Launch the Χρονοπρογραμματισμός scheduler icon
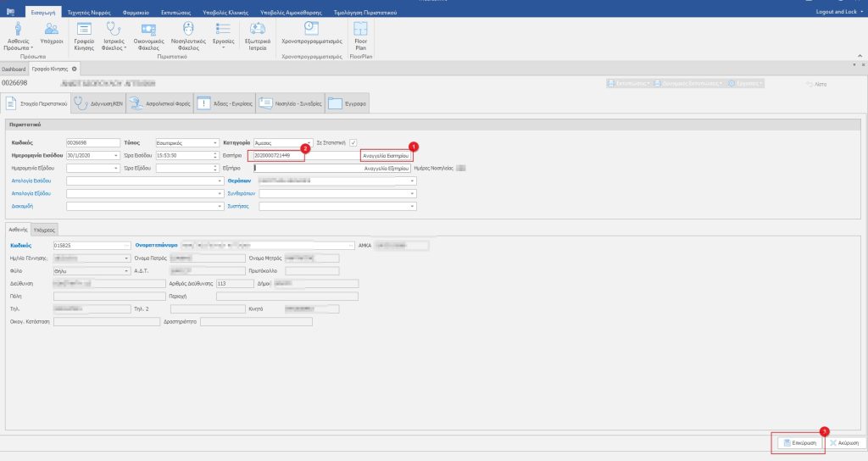The height and width of the screenshot is (461, 868). [x=311, y=32]
